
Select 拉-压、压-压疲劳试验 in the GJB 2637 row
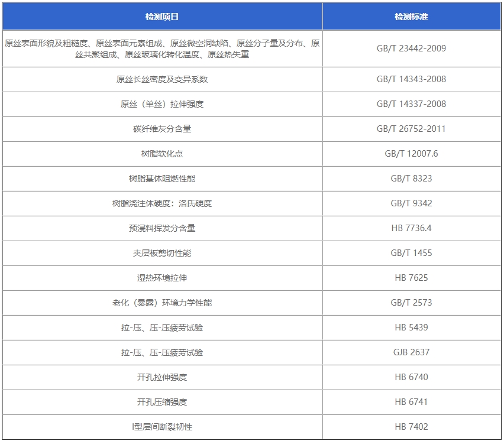click(162, 352)
